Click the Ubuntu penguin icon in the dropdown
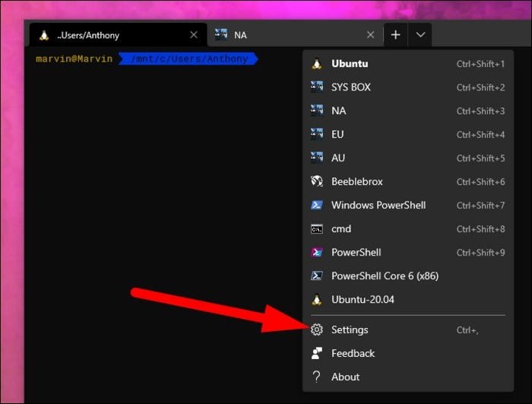Image resolution: width=532 pixels, height=404 pixels. [317, 64]
